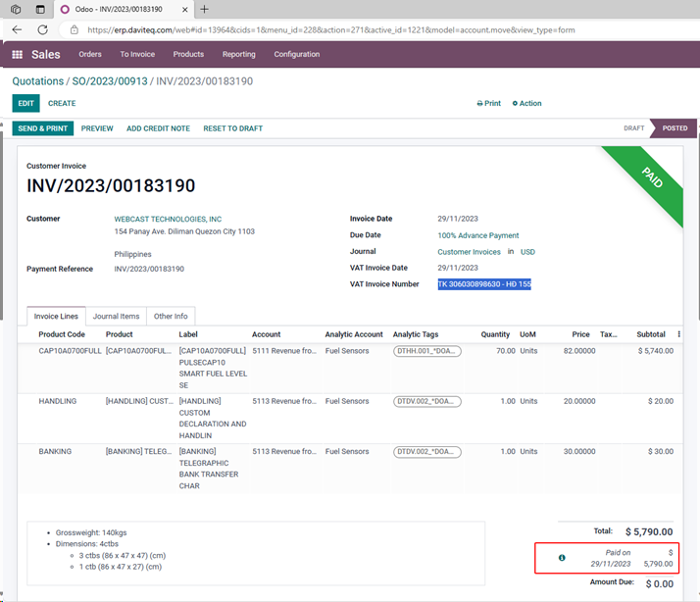Open the Action dropdown menu
Image resolution: width=700 pixels, height=602 pixels.
tap(525, 103)
